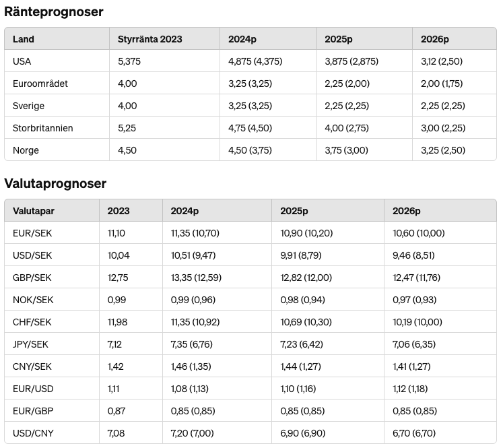
Task: Select the Land column header
Action: click(24, 39)
